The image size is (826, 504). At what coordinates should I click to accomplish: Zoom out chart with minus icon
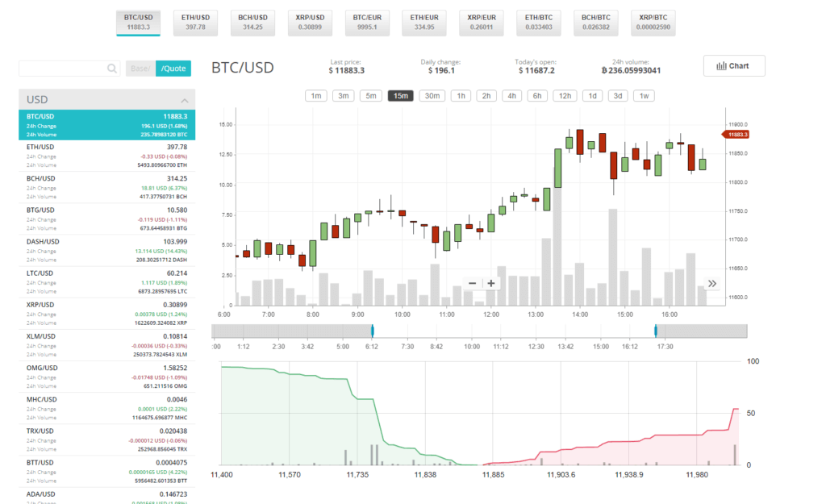pos(472,283)
